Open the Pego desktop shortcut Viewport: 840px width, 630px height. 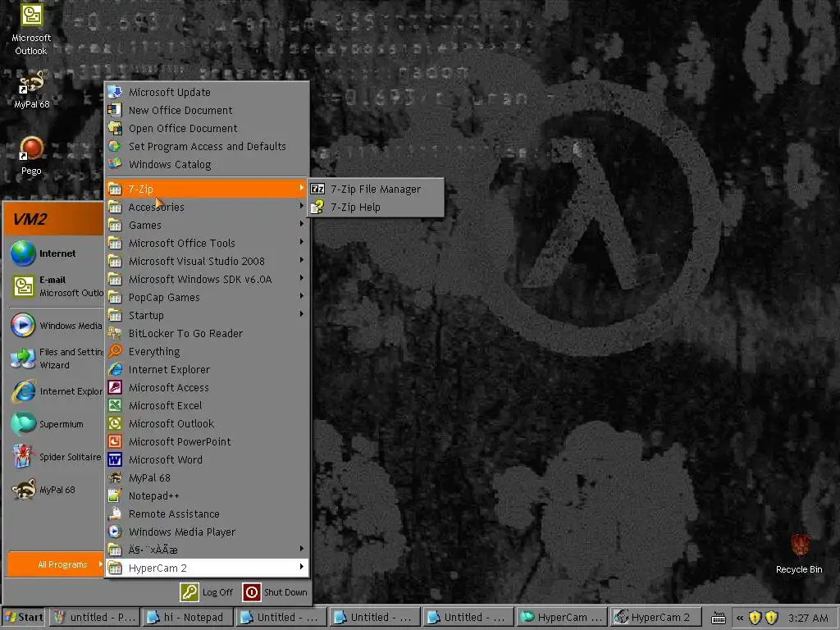(x=31, y=155)
